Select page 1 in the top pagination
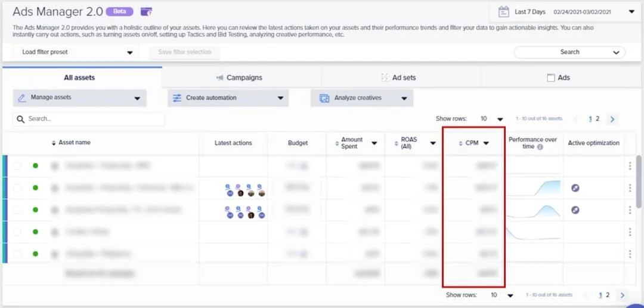The height and width of the screenshot is (308, 644). click(x=590, y=119)
